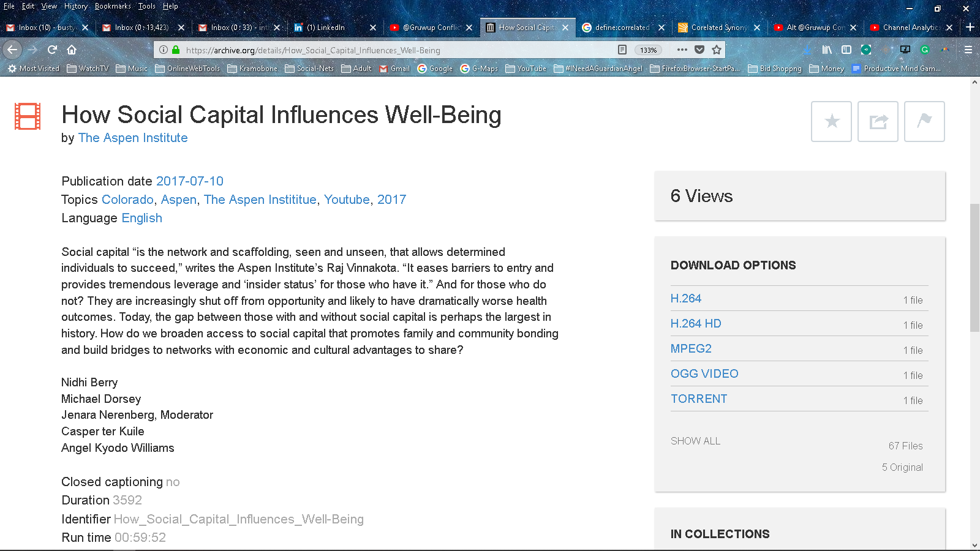Image resolution: width=980 pixels, height=551 pixels.
Task: Open Tools menu
Action: pyautogui.click(x=146, y=6)
